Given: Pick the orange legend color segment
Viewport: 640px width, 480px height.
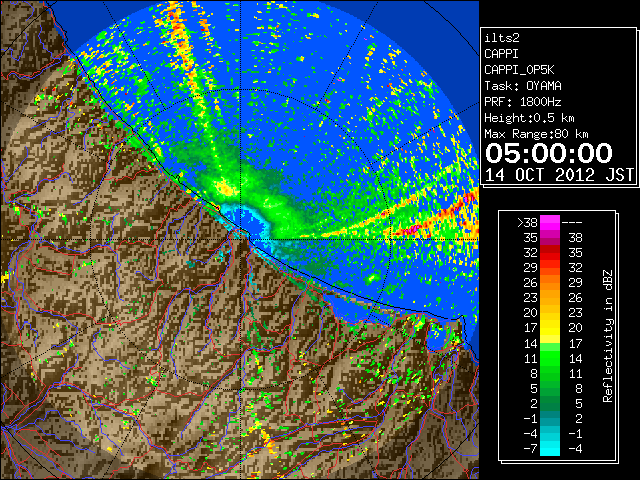Looking at the screenshot, I should pyautogui.click(x=550, y=282).
